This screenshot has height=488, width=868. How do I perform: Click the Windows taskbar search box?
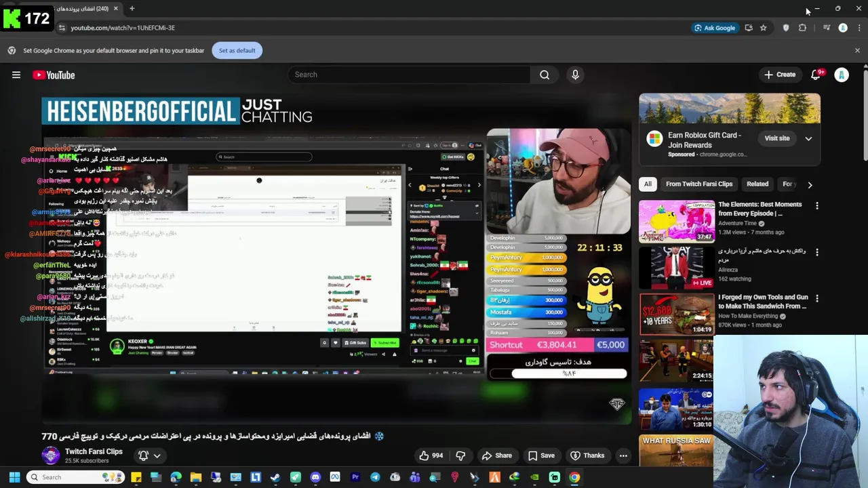75,477
